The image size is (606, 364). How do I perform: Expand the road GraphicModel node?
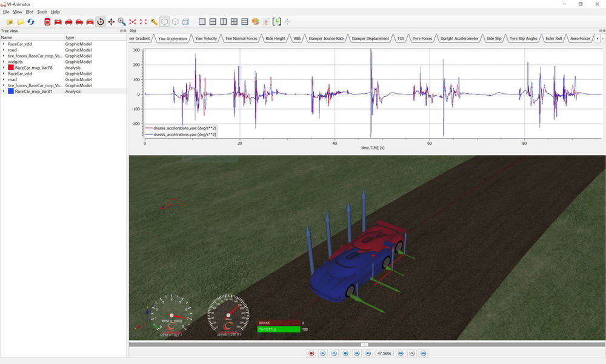pos(4,50)
